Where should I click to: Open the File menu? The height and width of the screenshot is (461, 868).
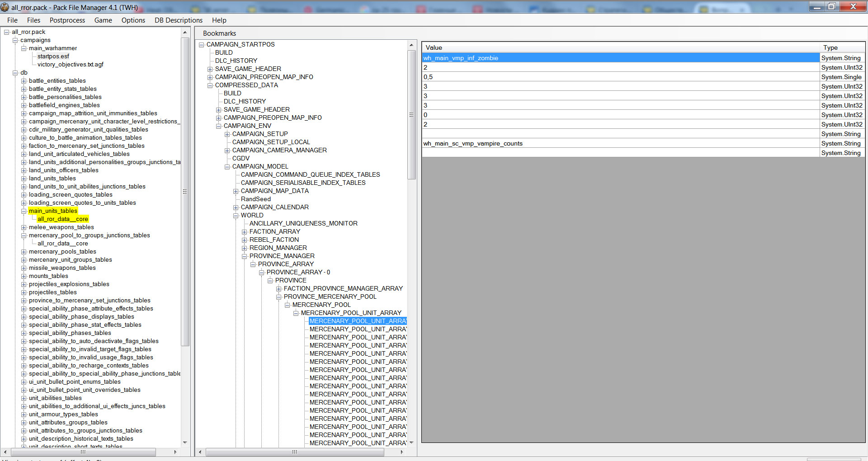pos(12,20)
